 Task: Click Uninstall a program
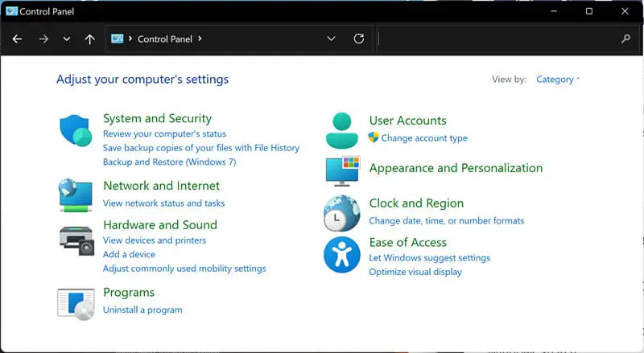(142, 310)
